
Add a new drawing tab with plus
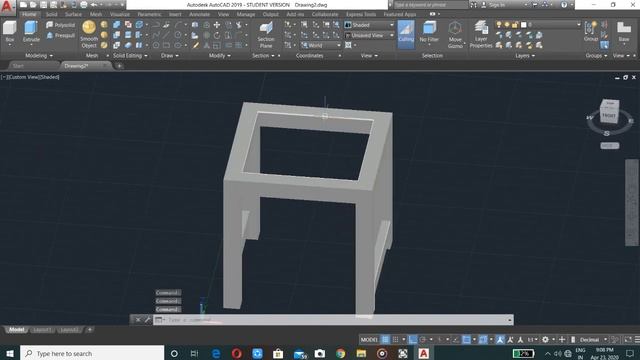pyautogui.click(x=120, y=66)
